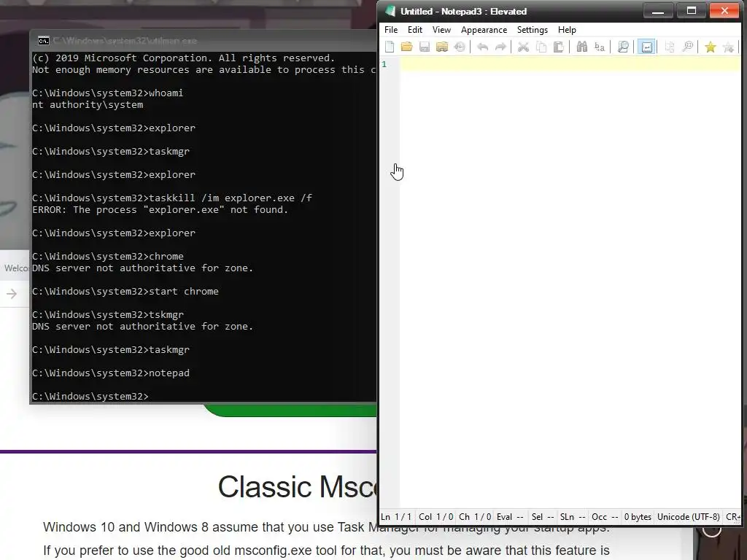Open the File menu in Notepad3
The width and height of the screenshot is (747, 560).
[x=391, y=29]
